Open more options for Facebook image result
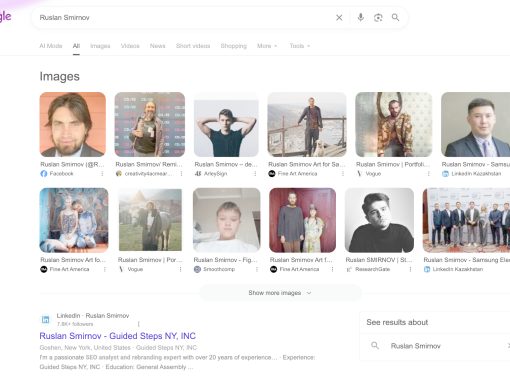The height and width of the screenshot is (382, 510). pos(102,174)
